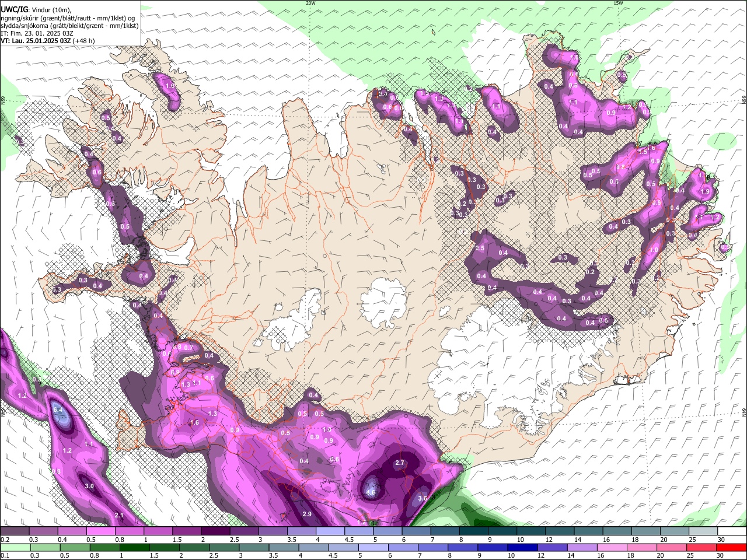Image resolution: width=747 pixels, height=560 pixels.
Task: Click the "2.1" value at bottom-left band
Action: pyautogui.click(x=119, y=515)
